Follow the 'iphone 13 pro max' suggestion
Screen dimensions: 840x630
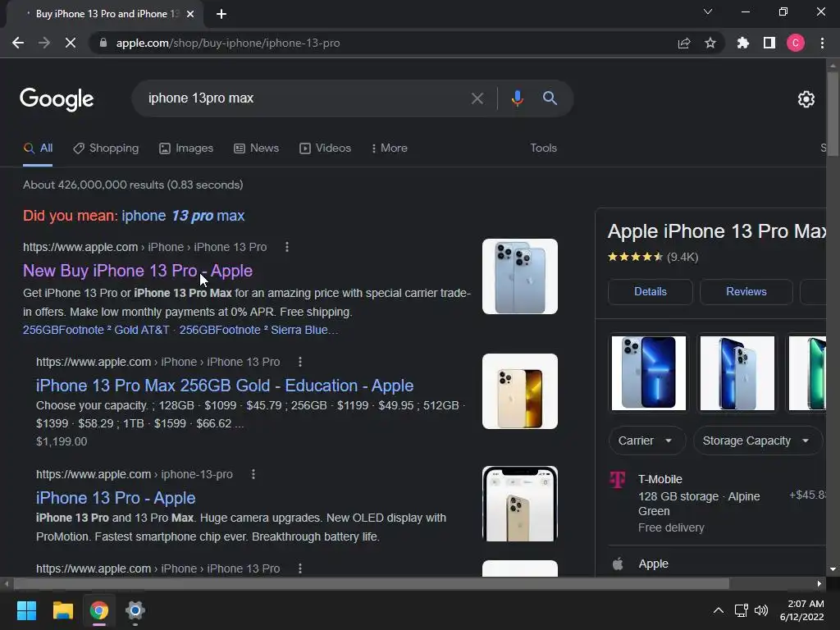click(x=183, y=216)
